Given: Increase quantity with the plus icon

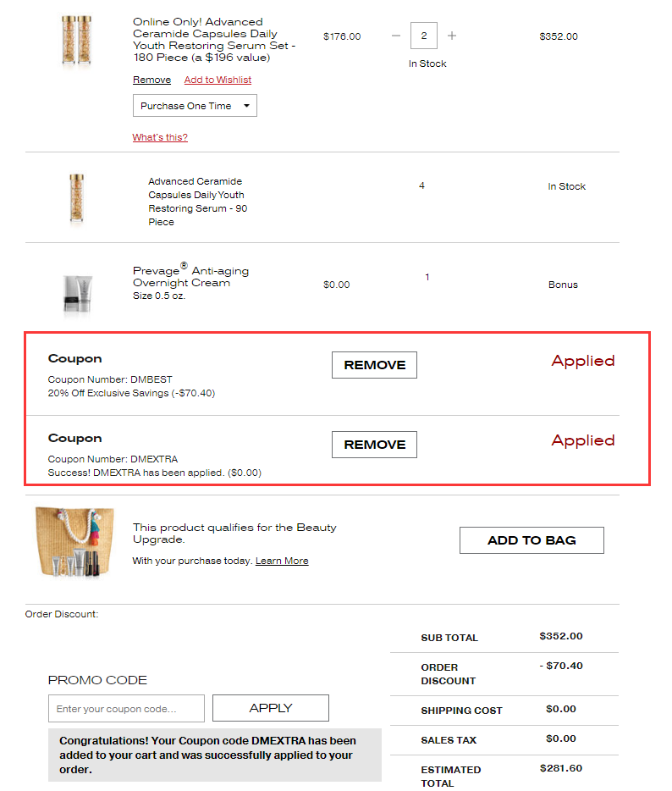Looking at the screenshot, I should [x=452, y=36].
